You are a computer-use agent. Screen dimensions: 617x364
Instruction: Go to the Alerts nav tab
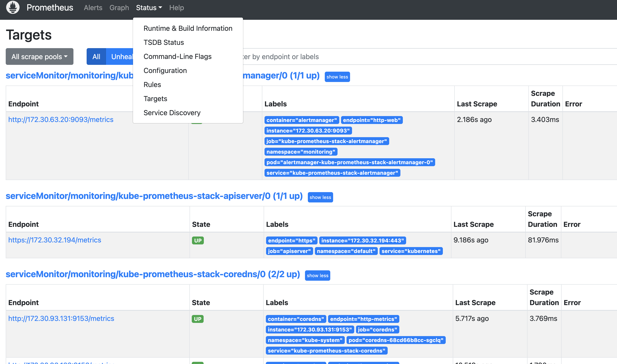click(93, 8)
